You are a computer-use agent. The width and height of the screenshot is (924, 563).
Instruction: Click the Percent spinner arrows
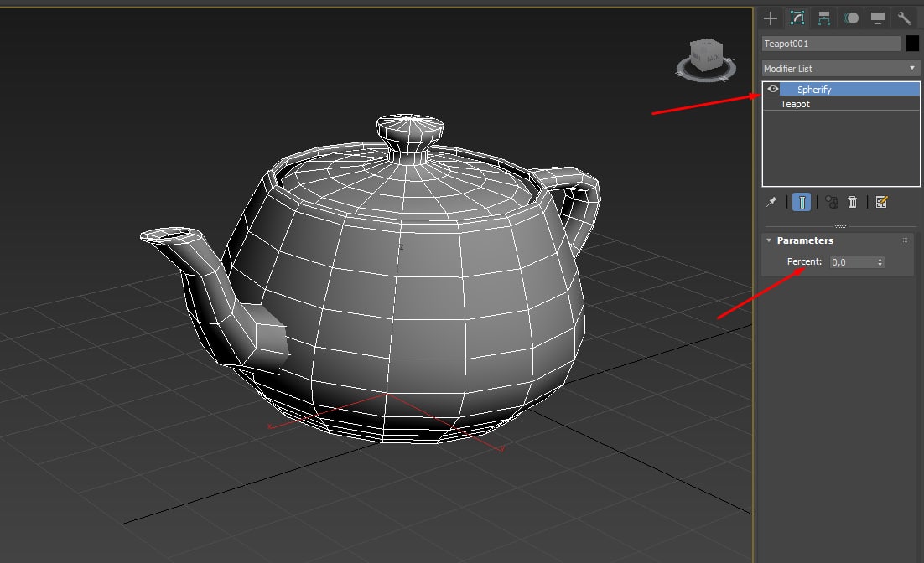pos(880,262)
